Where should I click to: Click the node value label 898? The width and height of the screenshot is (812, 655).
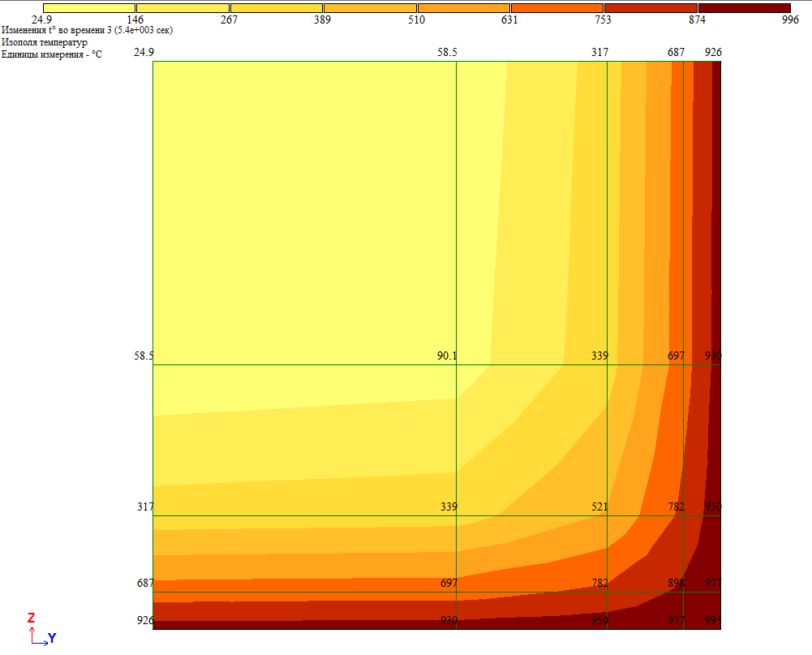(x=676, y=583)
